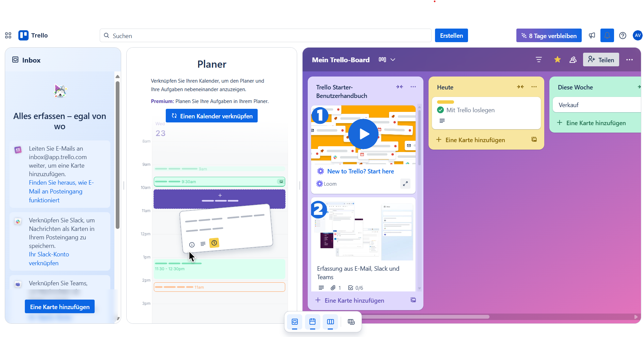The width and height of the screenshot is (644, 337).
Task: Create card from template in Starter list
Action: tap(413, 300)
